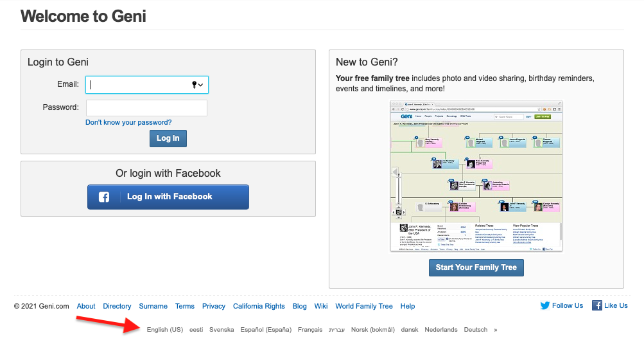Open California Rights footer link
This screenshot has height=351, width=644.
pos(259,307)
